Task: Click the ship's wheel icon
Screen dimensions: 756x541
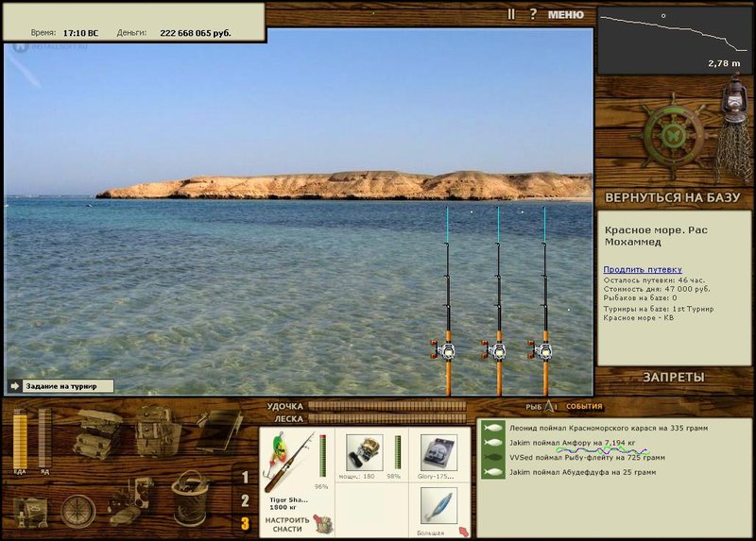Action: [x=673, y=136]
